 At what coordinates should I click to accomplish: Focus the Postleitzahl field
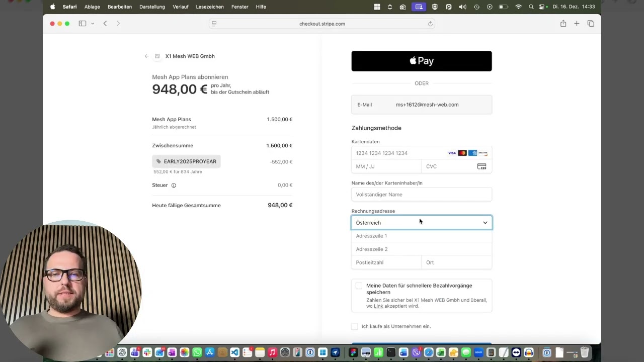[x=386, y=262]
